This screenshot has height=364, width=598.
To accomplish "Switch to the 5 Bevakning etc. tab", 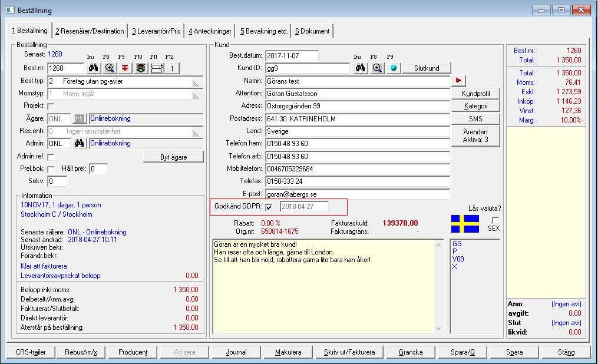I will tap(263, 31).
